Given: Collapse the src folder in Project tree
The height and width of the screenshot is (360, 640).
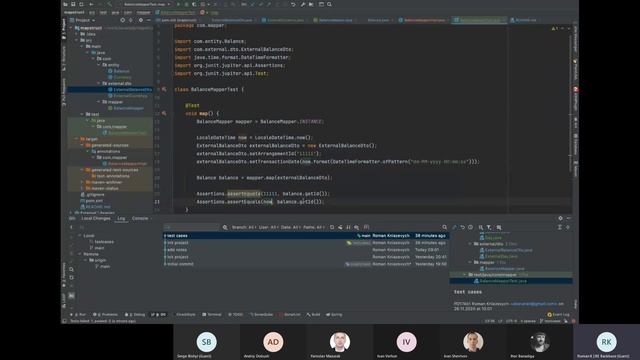Looking at the screenshot, I should coord(76,40).
